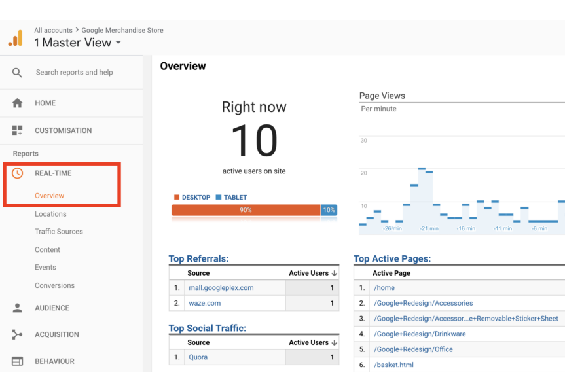The image size is (565, 392).
Task: Select the Conversions report
Action: pos(54,285)
